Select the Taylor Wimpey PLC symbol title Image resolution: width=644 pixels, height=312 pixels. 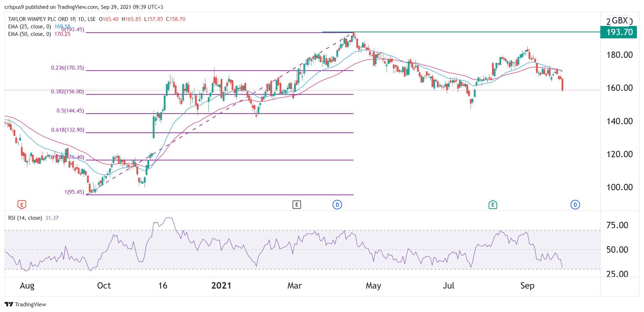(x=52, y=19)
